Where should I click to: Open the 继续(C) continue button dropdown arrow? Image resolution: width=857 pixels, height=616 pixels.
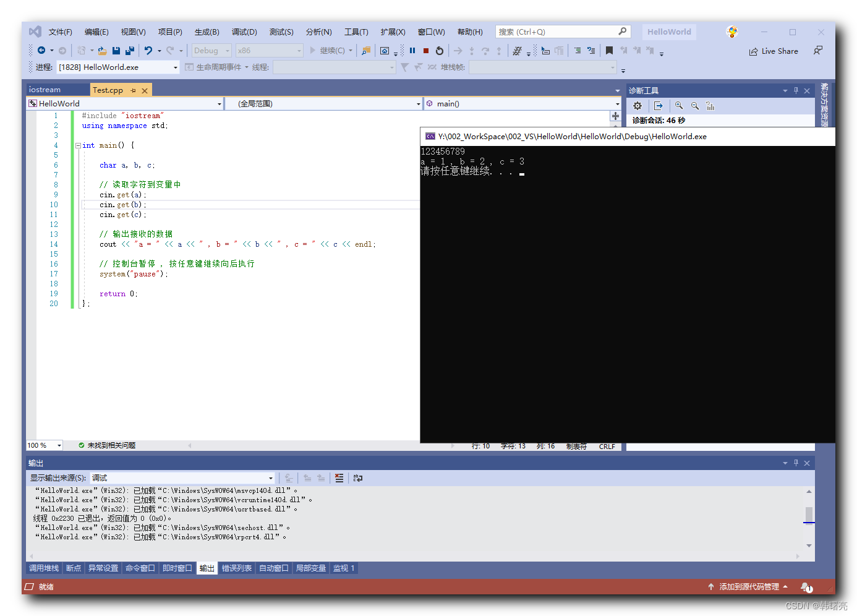click(x=351, y=51)
